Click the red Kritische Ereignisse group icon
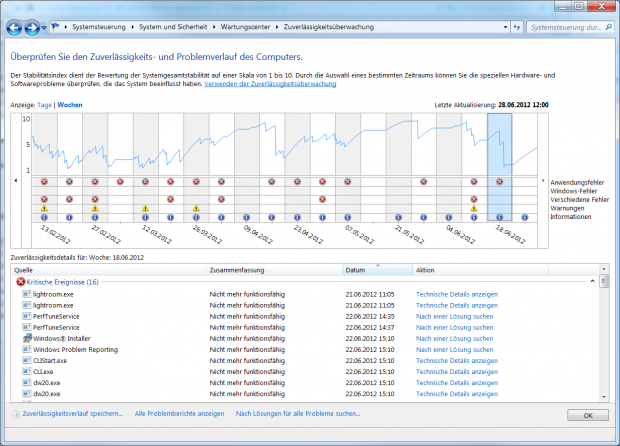The width and height of the screenshot is (620, 446). click(x=20, y=283)
